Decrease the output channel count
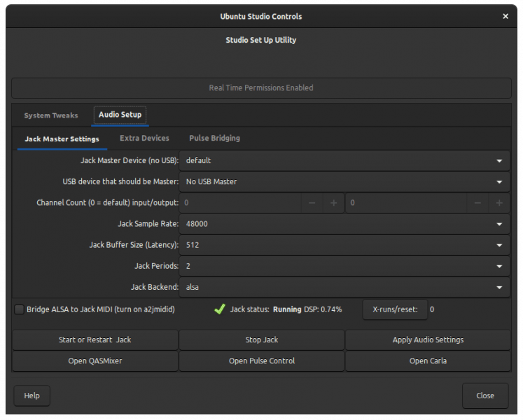The height and width of the screenshot is (420, 523). coord(477,203)
